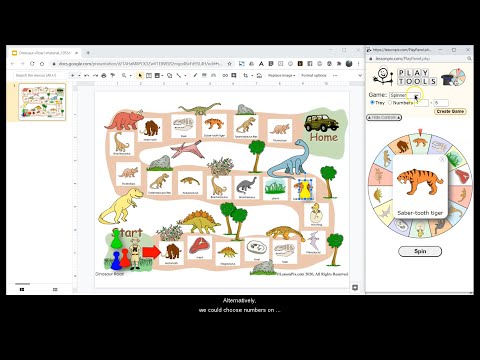Click the browser Back arrow
The height and width of the screenshot is (360, 480).
tap(13, 64)
